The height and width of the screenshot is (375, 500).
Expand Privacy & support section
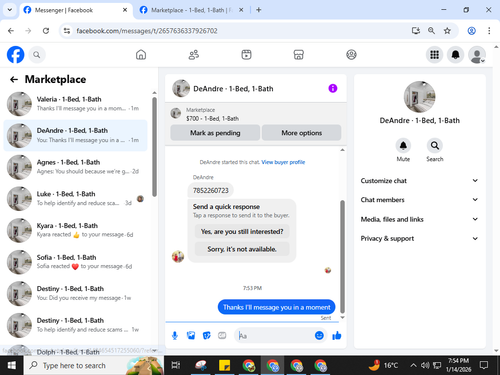click(x=419, y=238)
